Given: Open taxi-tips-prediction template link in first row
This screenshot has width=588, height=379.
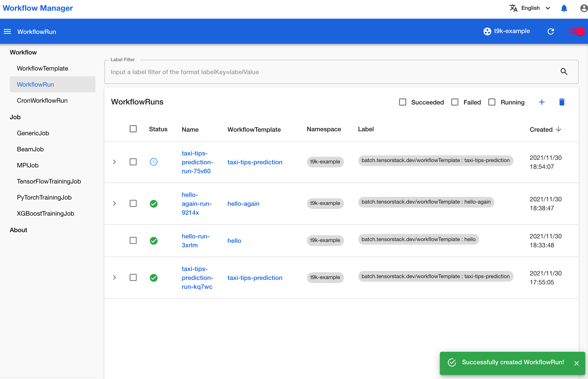Looking at the screenshot, I should click(255, 162).
